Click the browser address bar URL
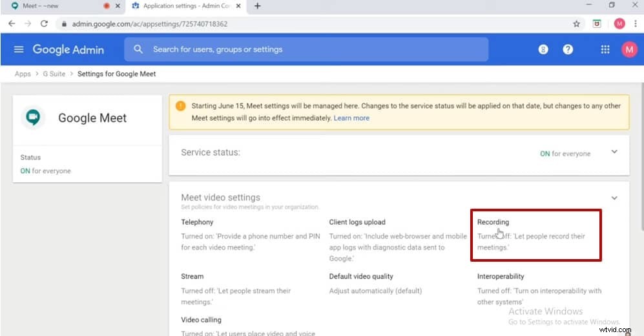Screen dimensions: 644x336 tap(150, 24)
